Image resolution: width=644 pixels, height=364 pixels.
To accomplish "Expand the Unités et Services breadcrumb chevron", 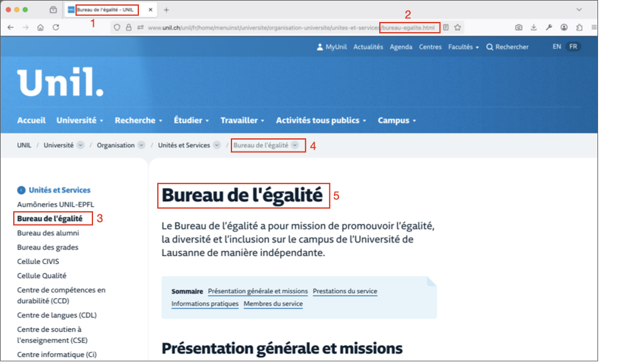I will coord(217,145).
